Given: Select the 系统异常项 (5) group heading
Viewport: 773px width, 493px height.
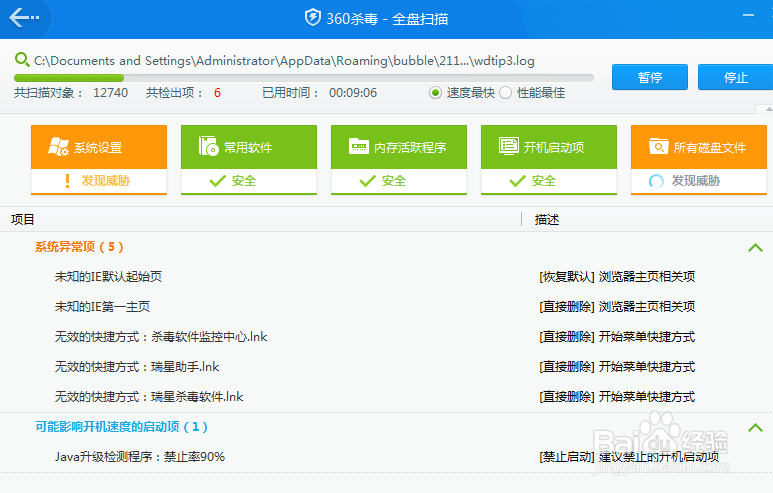Looking at the screenshot, I should (79, 247).
